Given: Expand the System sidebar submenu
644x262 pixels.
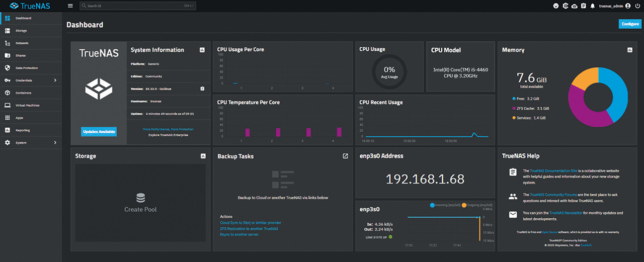Looking at the screenshot, I should pyautogui.click(x=55, y=143).
